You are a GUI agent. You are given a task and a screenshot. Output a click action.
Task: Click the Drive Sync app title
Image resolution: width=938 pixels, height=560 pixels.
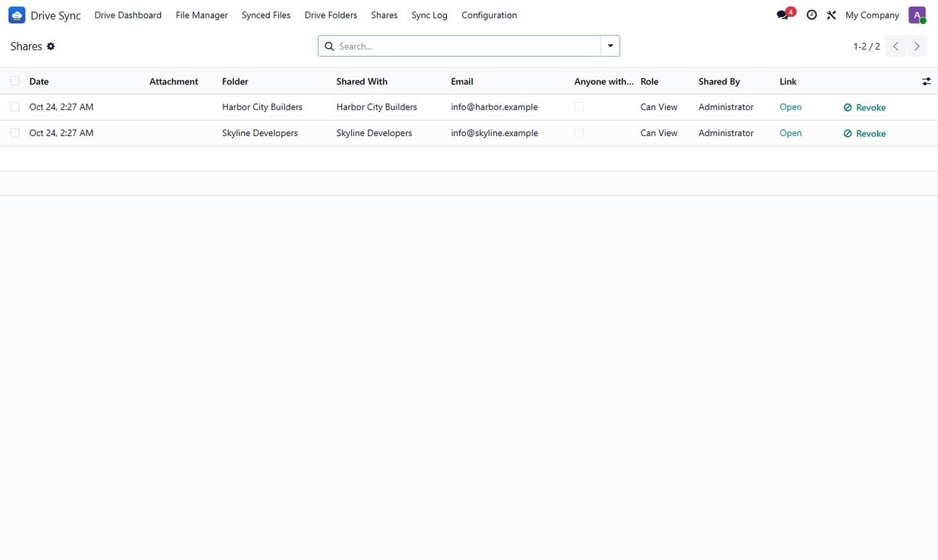[x=56, y=15]
